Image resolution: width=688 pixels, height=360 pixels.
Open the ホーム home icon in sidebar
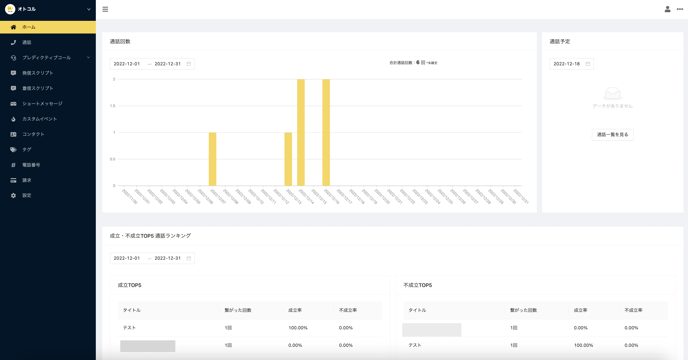pyautogui.click(x=13, y=27)
